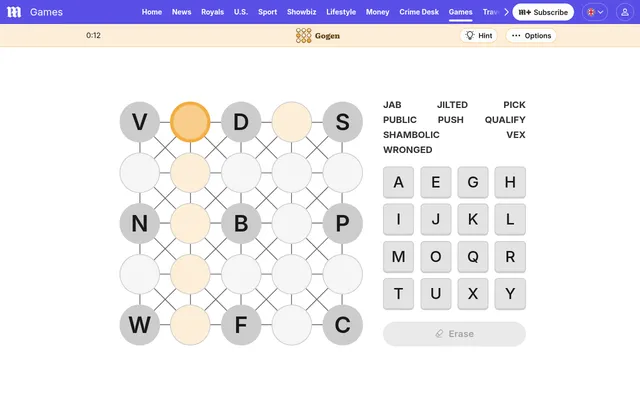The width and height of the screenshot is (640, 400).
Task: Click the word SHAMBOLIC in list
Action: 411,135
